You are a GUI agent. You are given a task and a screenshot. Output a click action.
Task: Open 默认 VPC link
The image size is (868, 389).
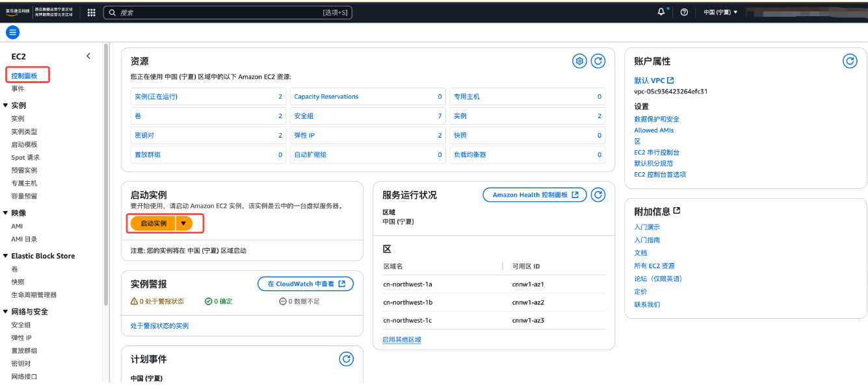[654, 81]
